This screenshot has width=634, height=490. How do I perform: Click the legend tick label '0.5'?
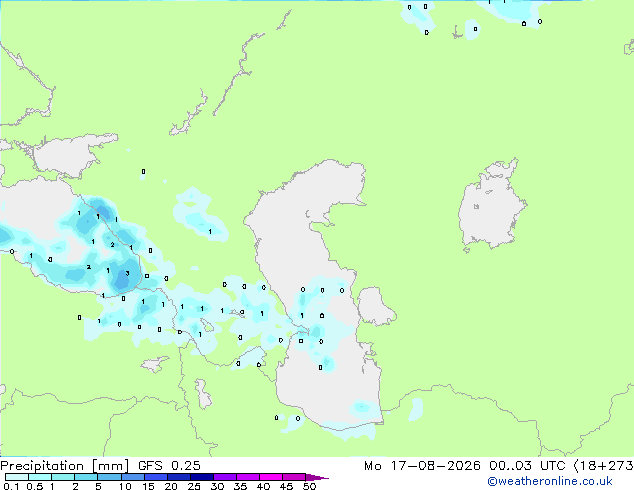[x=34, y=486]
